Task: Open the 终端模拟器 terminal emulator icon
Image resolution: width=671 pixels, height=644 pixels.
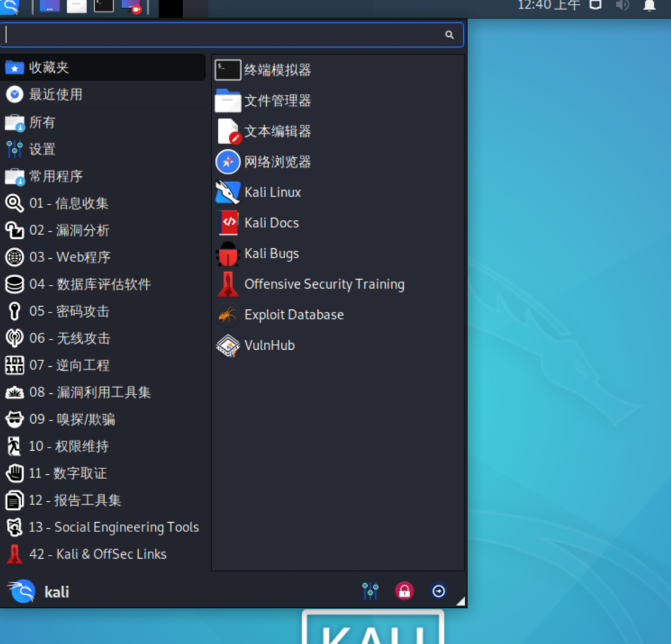Action: coord(227,69)
